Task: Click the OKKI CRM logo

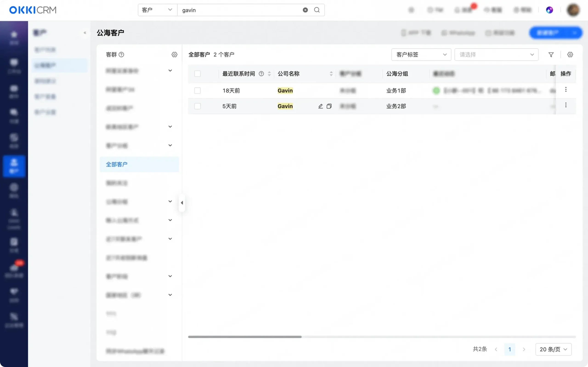Action: tap(32, 10)
